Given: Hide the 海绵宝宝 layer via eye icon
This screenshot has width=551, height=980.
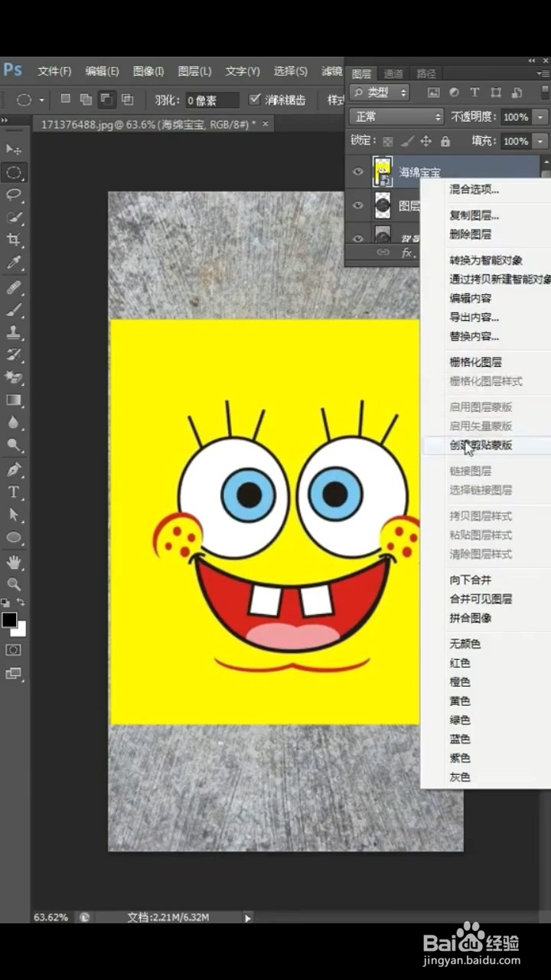Looking at the screenshot, I should [357, 171].
